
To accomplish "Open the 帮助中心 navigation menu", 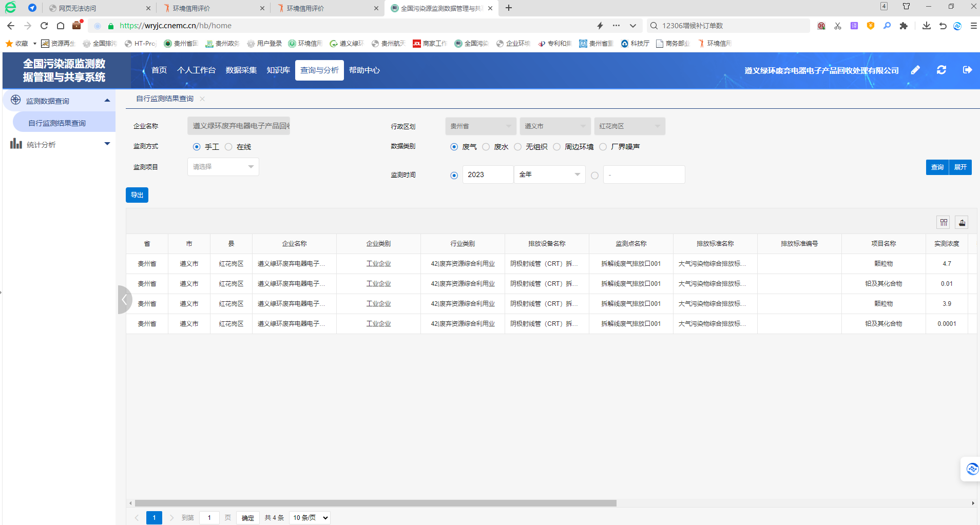I will [x=364, y=70].
